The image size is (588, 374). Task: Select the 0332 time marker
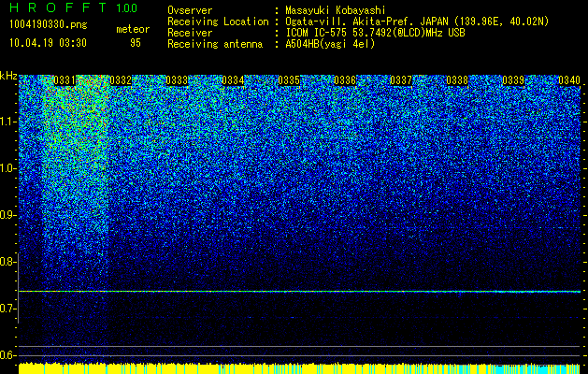[x=121, y=80]
